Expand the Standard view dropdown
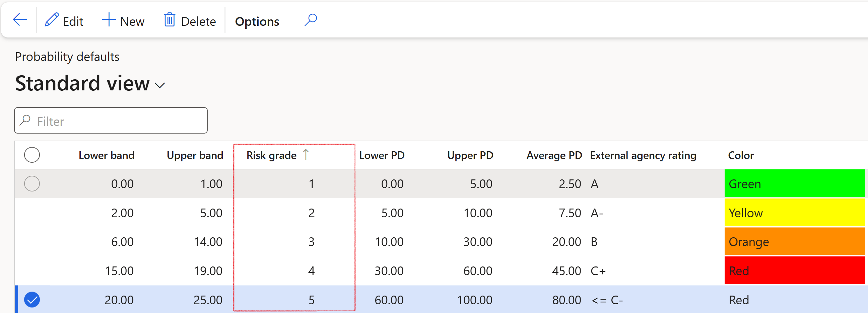This screenshot has height=313, width=868. pyautogui.click(x=160, y=85)
